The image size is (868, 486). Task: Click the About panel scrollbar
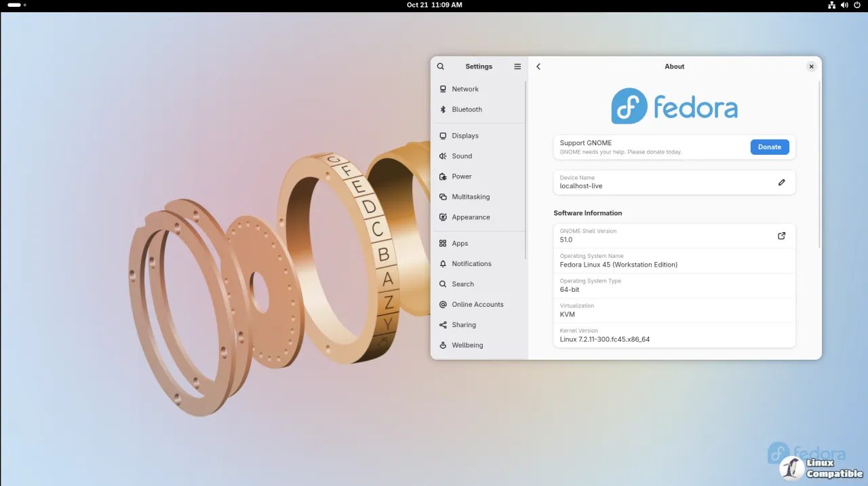click(820, 164)
